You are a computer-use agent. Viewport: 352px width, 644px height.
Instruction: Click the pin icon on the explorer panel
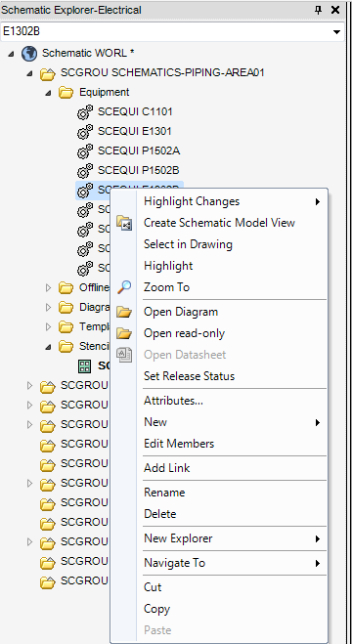point(319,10)
